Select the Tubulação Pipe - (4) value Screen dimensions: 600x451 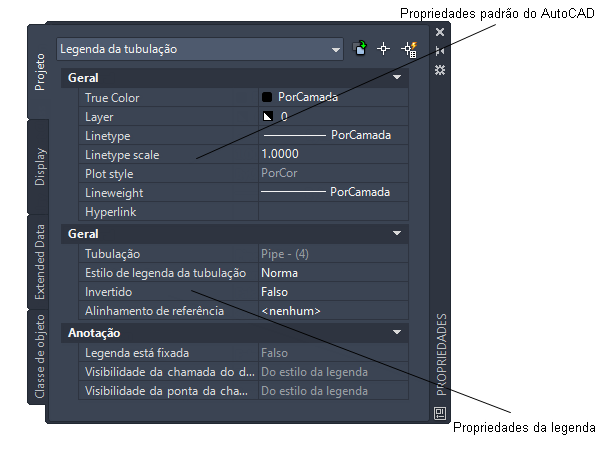point(333,254)
